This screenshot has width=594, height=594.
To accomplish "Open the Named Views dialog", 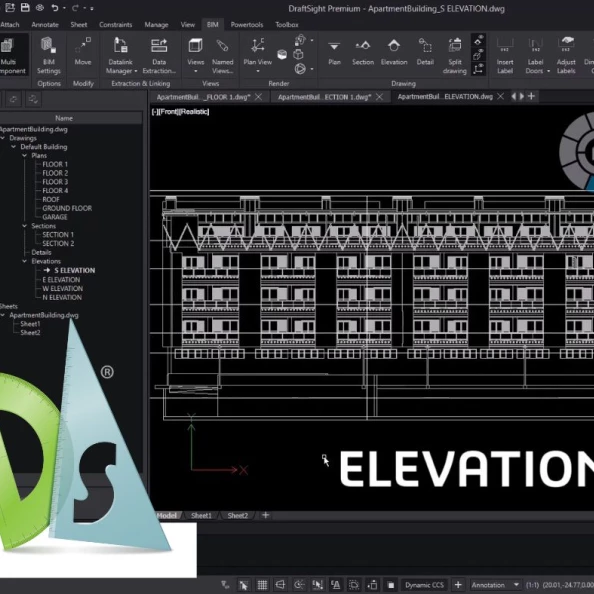I will coord(222,56).
